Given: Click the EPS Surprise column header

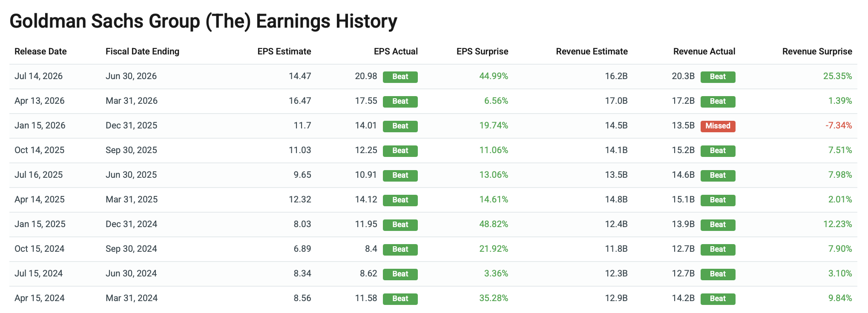Looking at the screenshot, I should 482,51.
